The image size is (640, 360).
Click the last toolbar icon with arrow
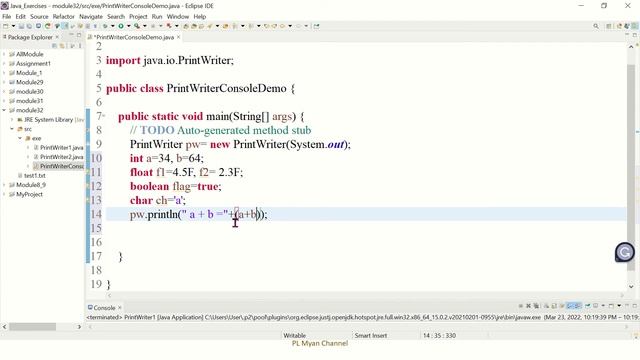point(316,26)
